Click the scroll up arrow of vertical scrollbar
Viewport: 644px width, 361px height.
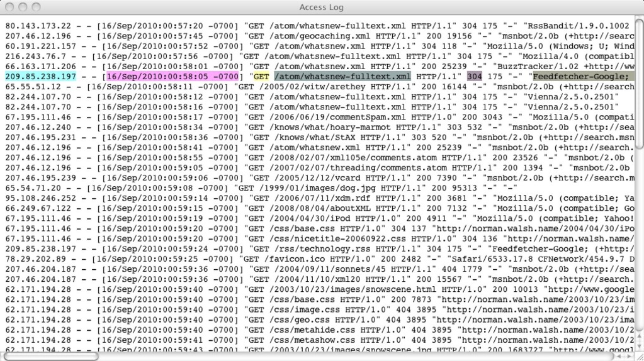click(x=640, y=337)
